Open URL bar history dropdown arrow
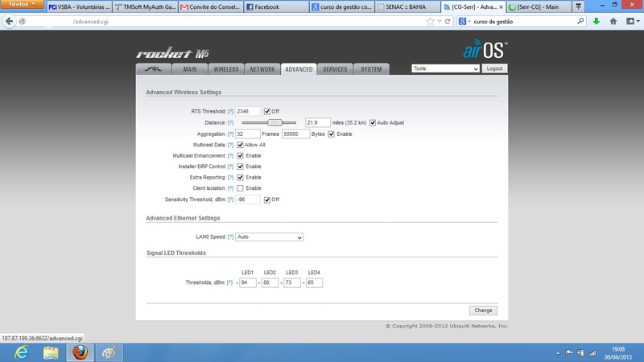 440,22
